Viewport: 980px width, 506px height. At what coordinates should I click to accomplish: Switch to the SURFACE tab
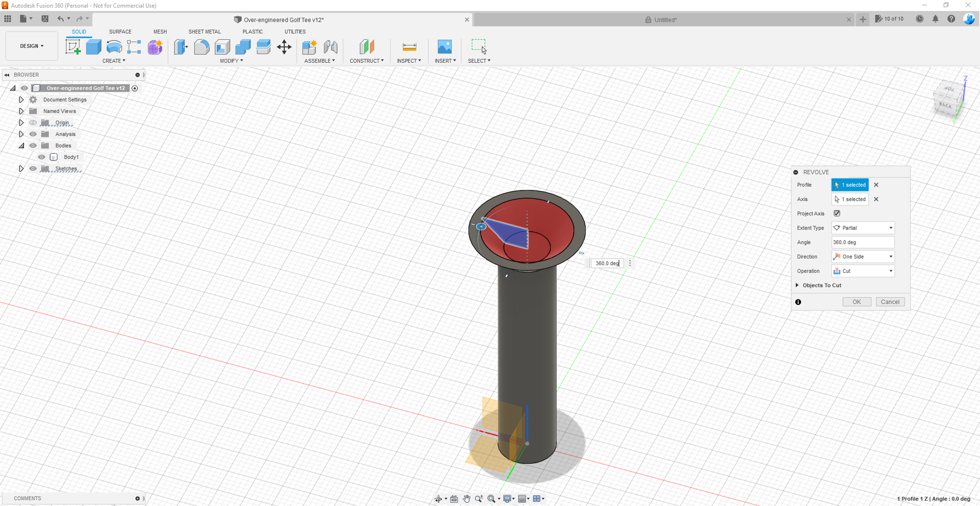(x=120, y=32)
